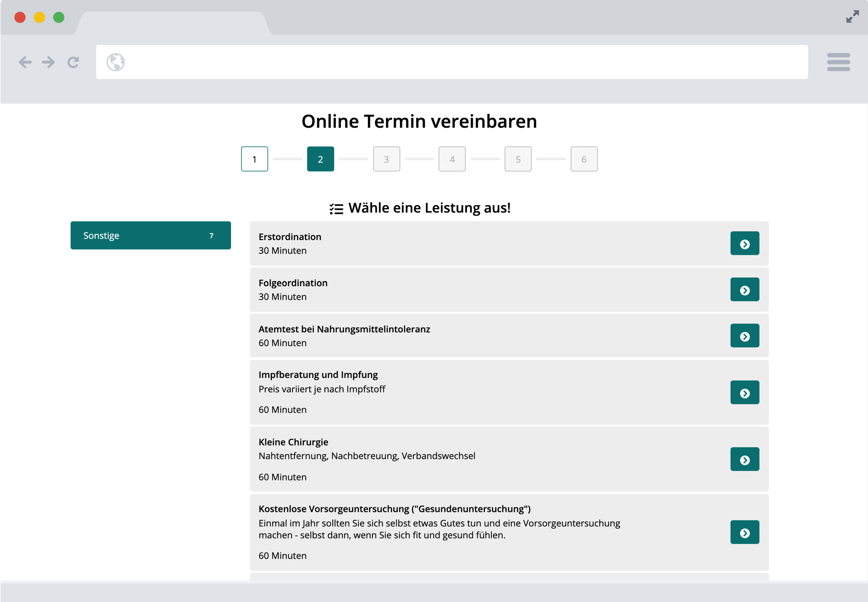Click the Erstordination title

coord(290,237)
